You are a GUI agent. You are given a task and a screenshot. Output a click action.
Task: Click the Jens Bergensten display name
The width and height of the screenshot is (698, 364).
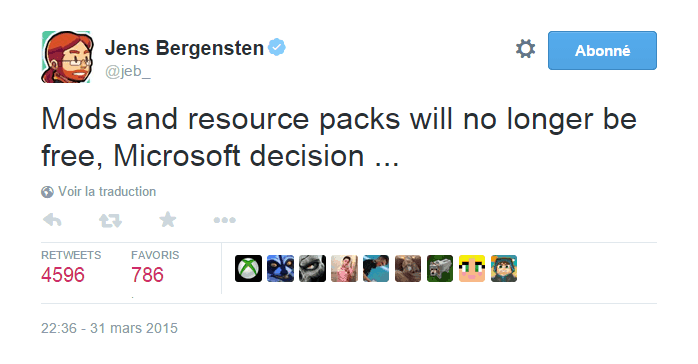(x=184, y=48)
